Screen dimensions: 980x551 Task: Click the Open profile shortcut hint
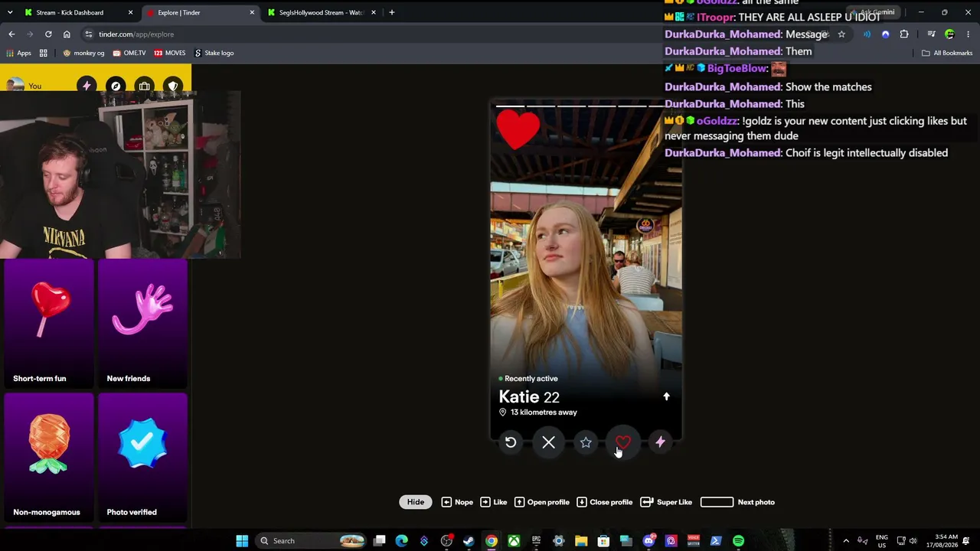(542, 502)
